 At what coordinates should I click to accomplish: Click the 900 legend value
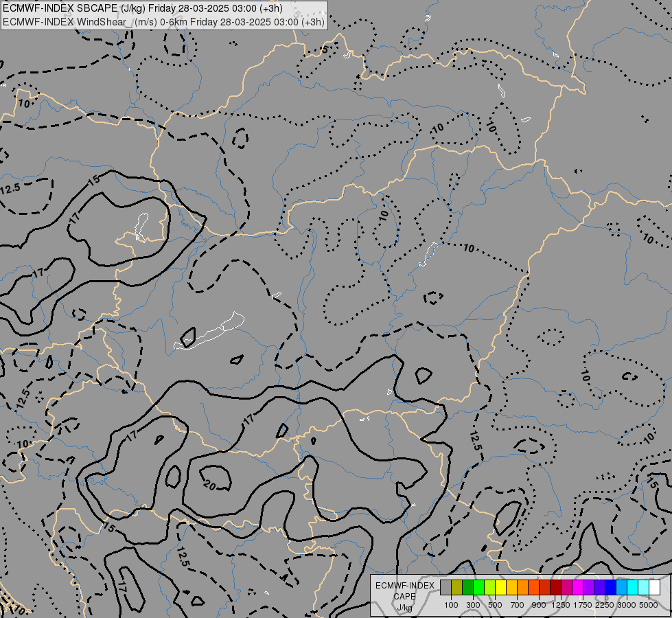click(x=539, y=605)
